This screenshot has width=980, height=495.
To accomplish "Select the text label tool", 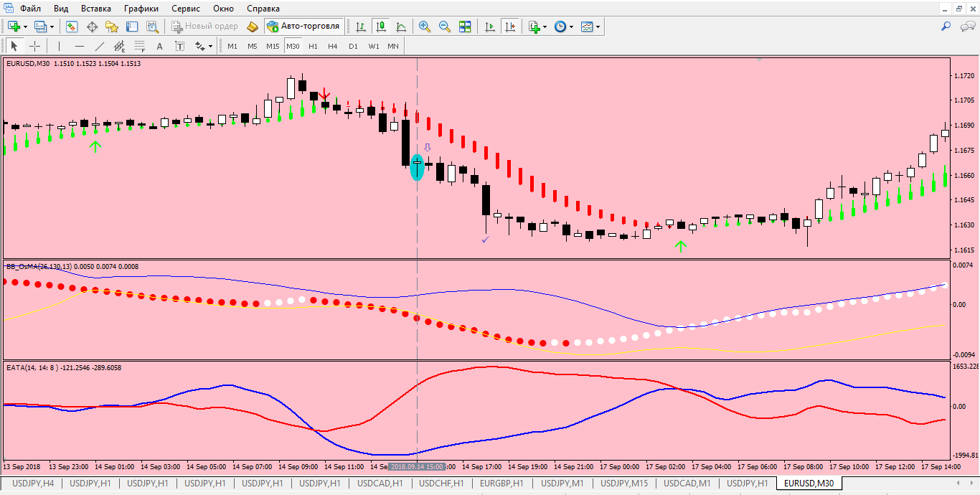I will click(x=179, y=46).
